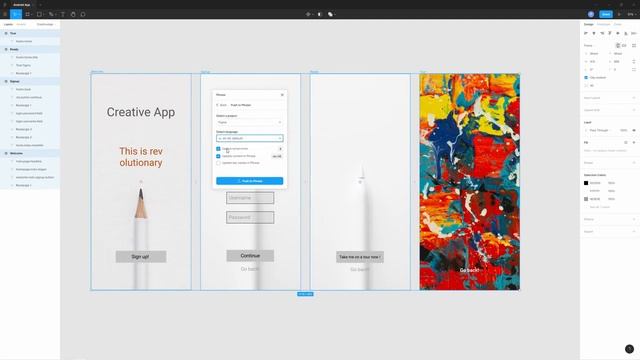Click the Align horizontal centers icon
The height and width of the screenshot is (360, 640).
click(594, 33)
